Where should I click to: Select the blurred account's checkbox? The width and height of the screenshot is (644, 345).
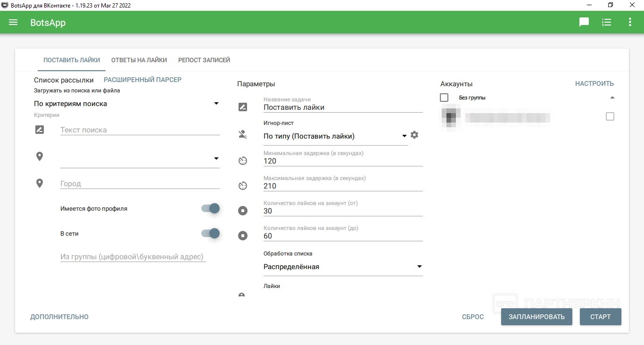coord(610,116)
